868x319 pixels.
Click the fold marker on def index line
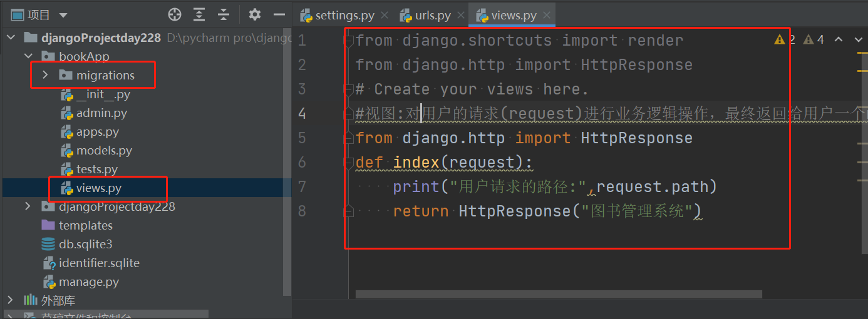click(349, 163)
